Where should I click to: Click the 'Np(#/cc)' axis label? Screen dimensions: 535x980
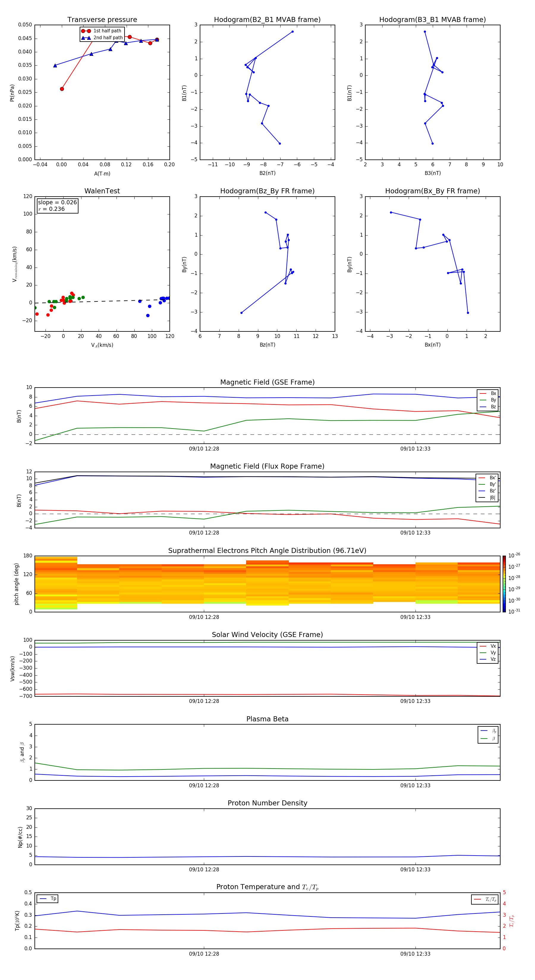(x=20, y=837)
